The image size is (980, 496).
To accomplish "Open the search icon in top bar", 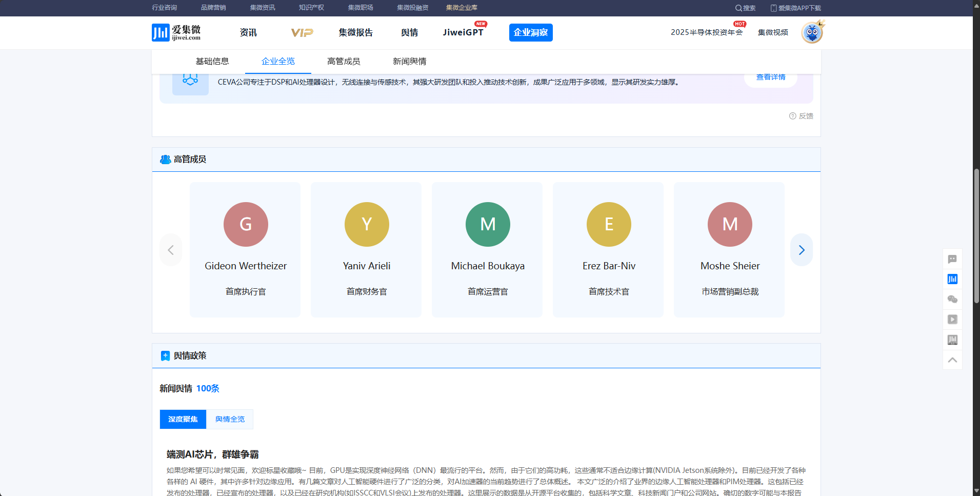I will (x=738, y=8).
